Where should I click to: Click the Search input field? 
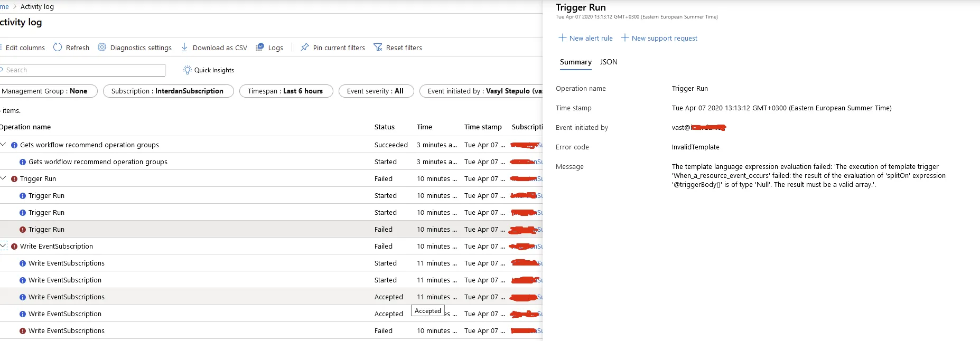(x=85, y=70)
